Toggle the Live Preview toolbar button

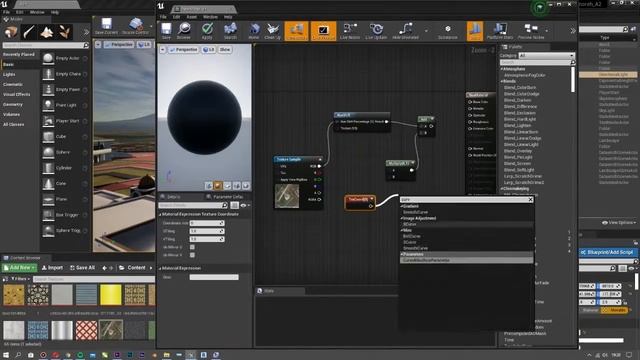[323, 31]
